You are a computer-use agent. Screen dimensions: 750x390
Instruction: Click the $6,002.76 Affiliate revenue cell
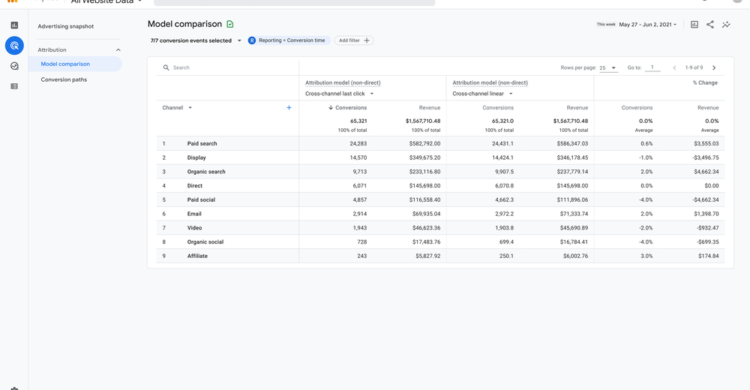point(576,256)
